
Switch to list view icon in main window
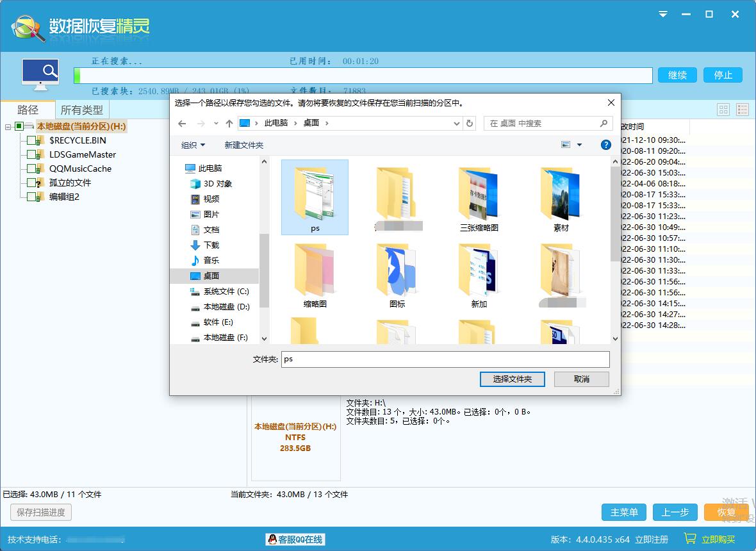coord(743,110)
